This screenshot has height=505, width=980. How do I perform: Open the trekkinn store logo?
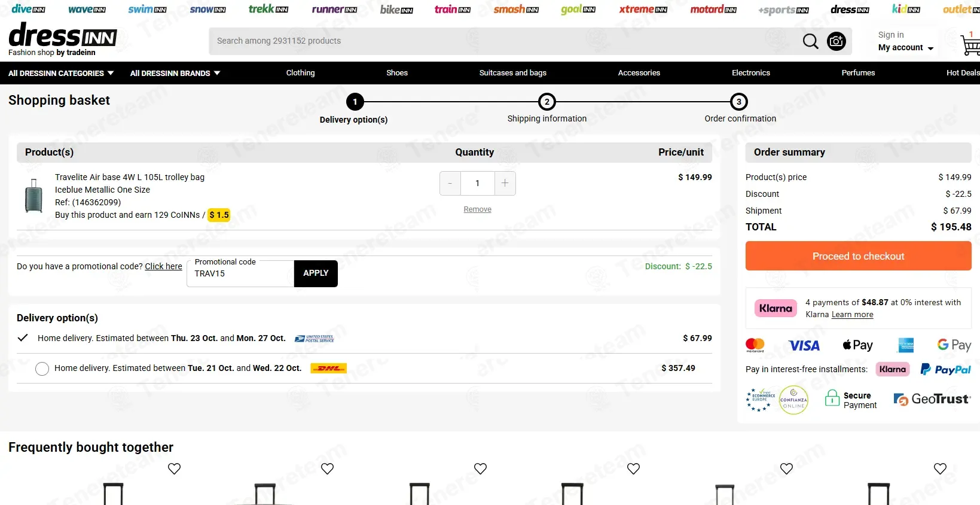(268, 9)
